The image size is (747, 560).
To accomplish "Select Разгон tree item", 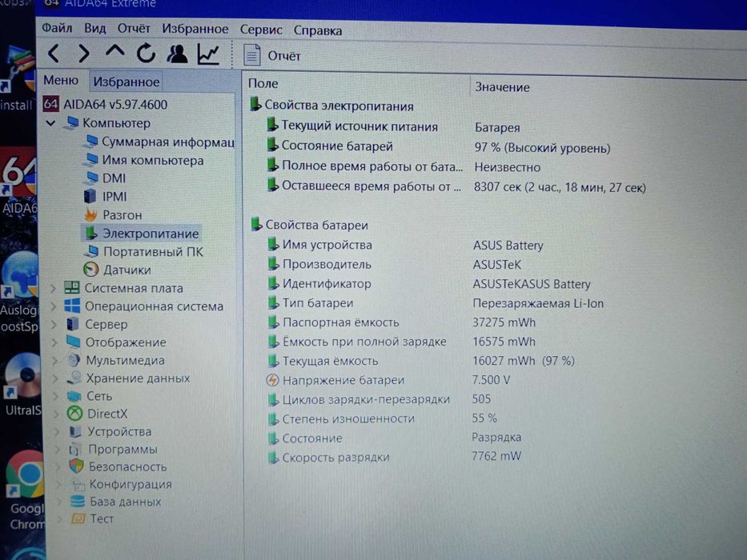I will pos(114,215).
